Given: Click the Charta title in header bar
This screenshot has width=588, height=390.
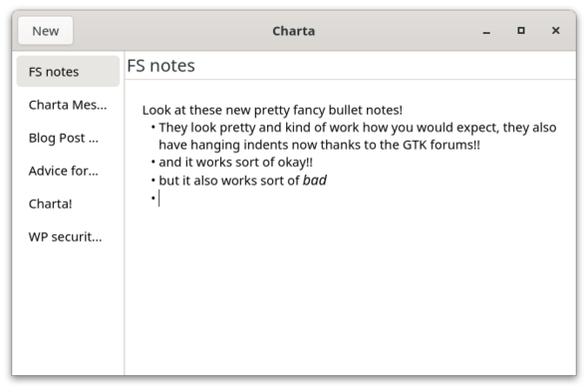Looking at the screenshot, I should (x=294, y=31).
